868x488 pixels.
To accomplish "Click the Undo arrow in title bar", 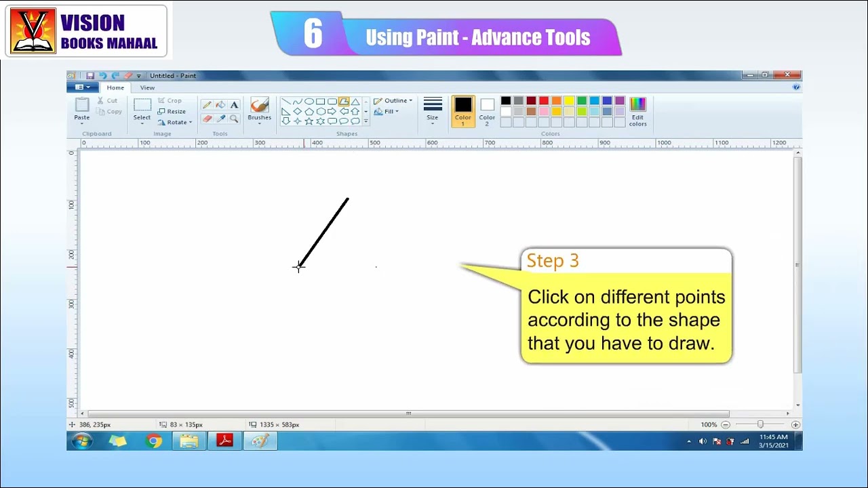I will [103, 76].
